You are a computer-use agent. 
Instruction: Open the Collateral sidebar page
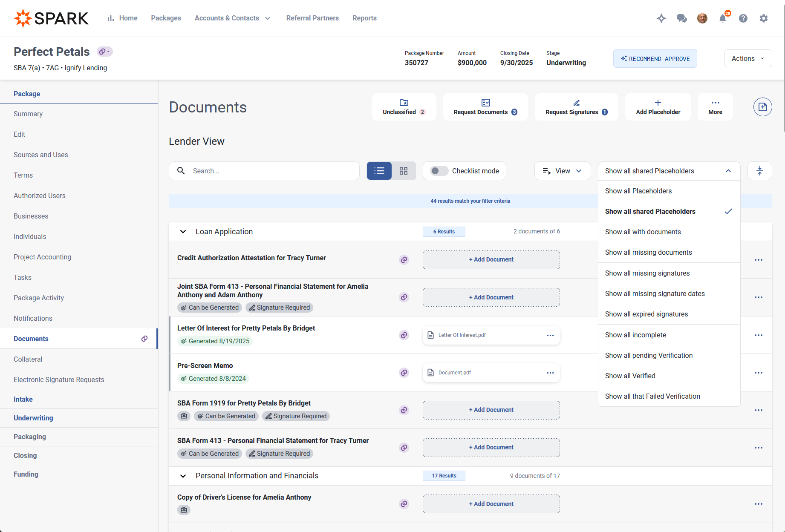[x=28, y=359]
